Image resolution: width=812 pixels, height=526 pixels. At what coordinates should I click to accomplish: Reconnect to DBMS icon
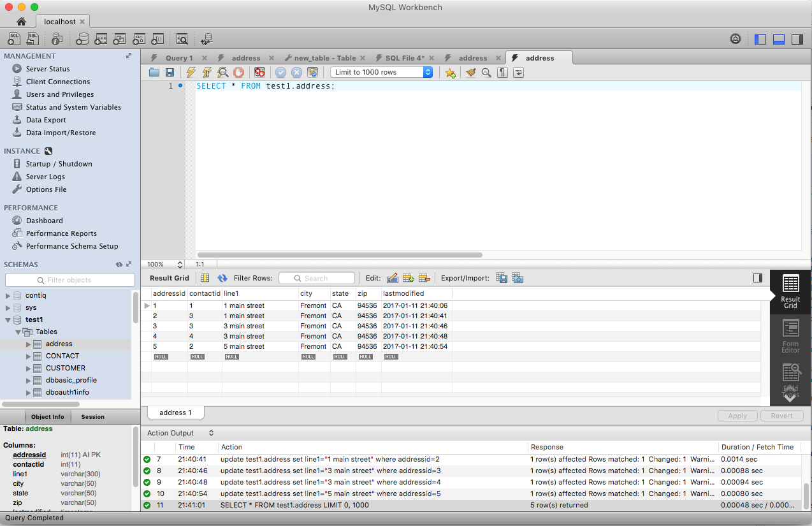[207, 39]
